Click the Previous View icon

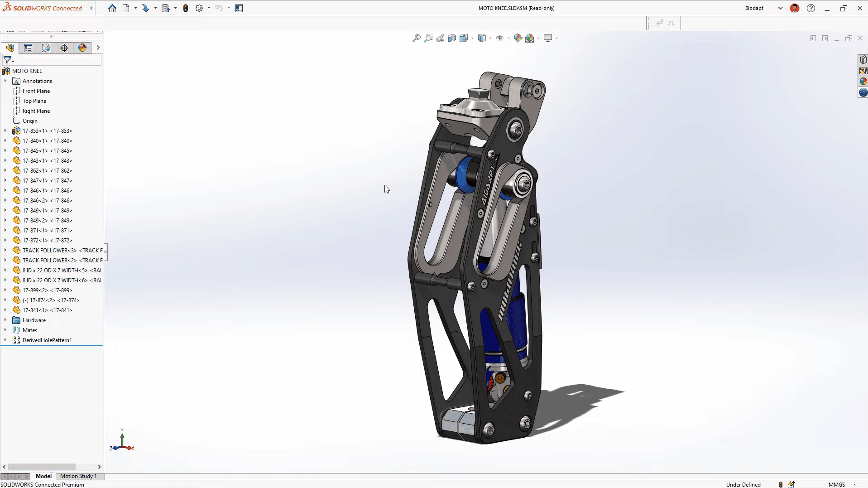(x=440, y=38)
